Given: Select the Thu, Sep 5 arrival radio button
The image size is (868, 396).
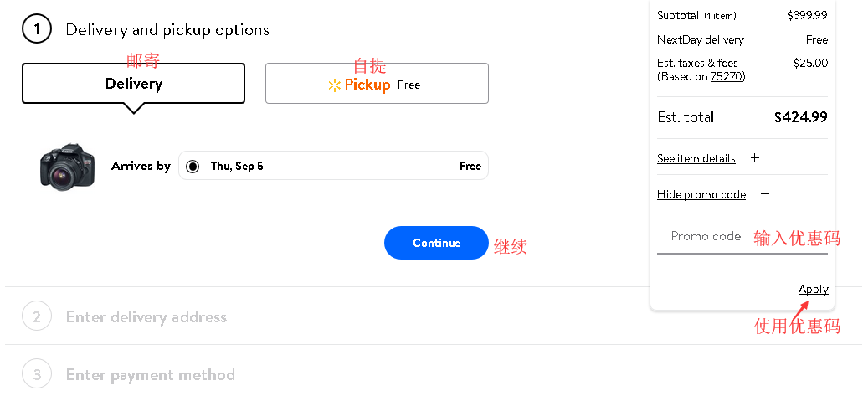Looking at the screenshot, I should tap(193, 166).
